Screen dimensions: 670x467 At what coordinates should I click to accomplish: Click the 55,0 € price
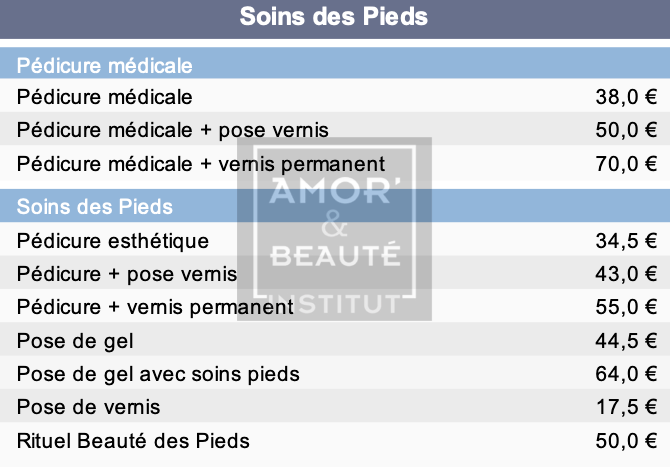point(626,307)
